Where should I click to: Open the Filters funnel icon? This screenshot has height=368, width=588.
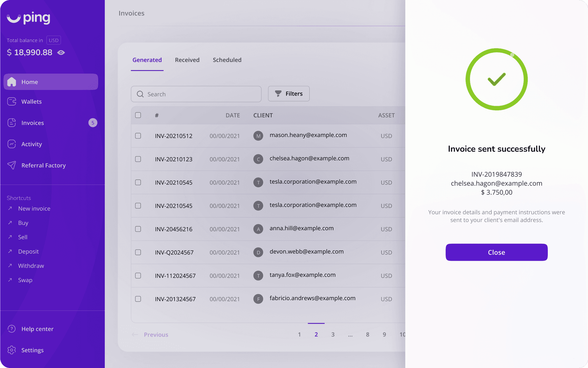click(278, 93)
